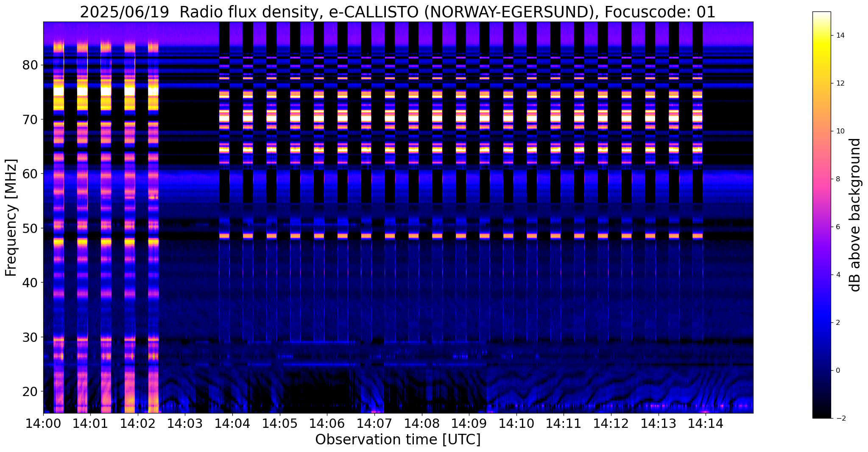Click the 'dB above background' colorbar label
Image resolution: width=868 pixels, height=452 pixels.
[855, 215]
